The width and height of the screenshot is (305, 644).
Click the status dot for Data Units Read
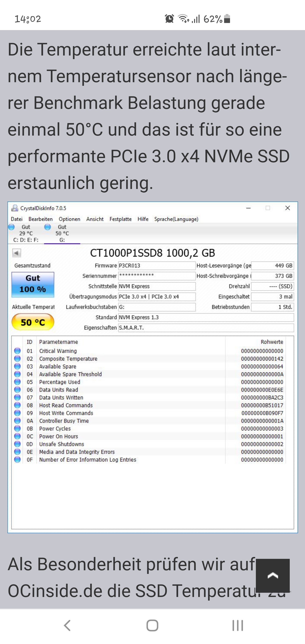point(17,390)
